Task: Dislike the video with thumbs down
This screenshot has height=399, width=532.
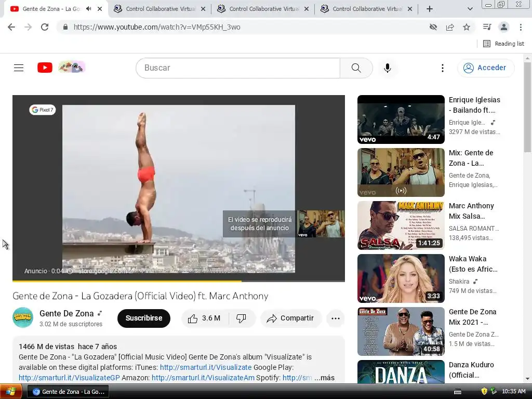Action: click(x=242, y=318)
